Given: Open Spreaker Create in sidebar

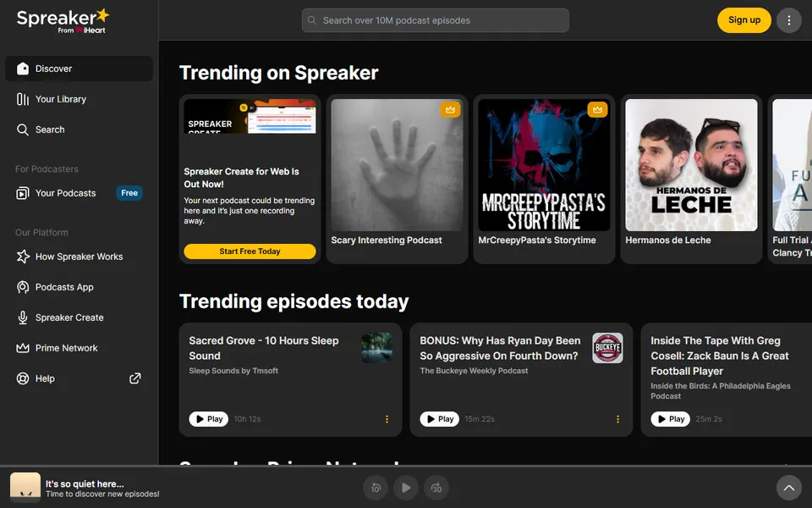Looking at the screenshot, I should pyautogui.click(x=79, y=317).
